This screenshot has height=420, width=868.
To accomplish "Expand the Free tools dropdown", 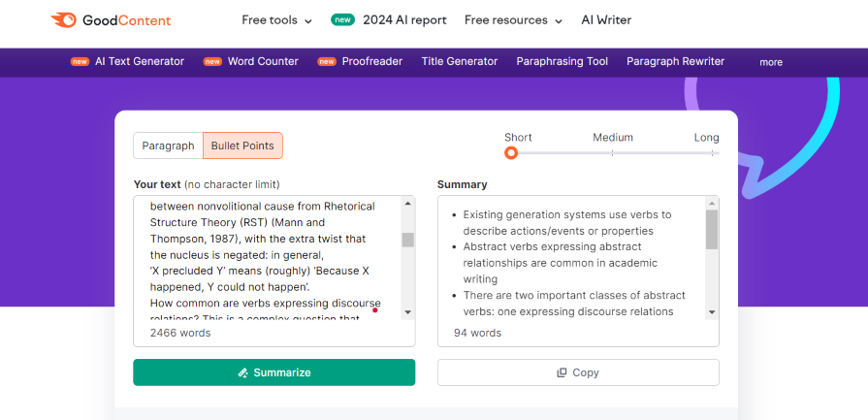I will pos(276,20).
